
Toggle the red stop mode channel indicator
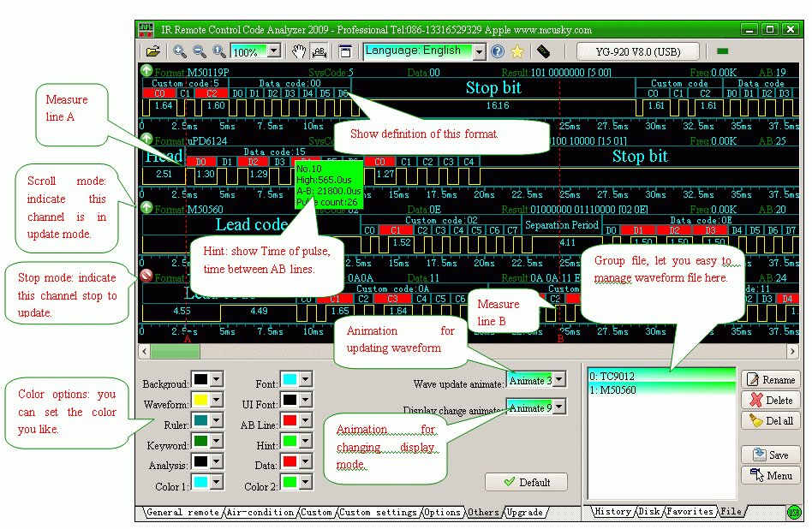pos(146,276)
